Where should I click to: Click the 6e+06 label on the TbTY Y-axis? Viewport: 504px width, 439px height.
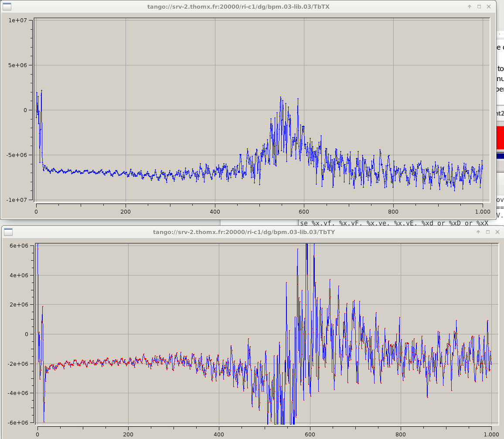point(19,245)
